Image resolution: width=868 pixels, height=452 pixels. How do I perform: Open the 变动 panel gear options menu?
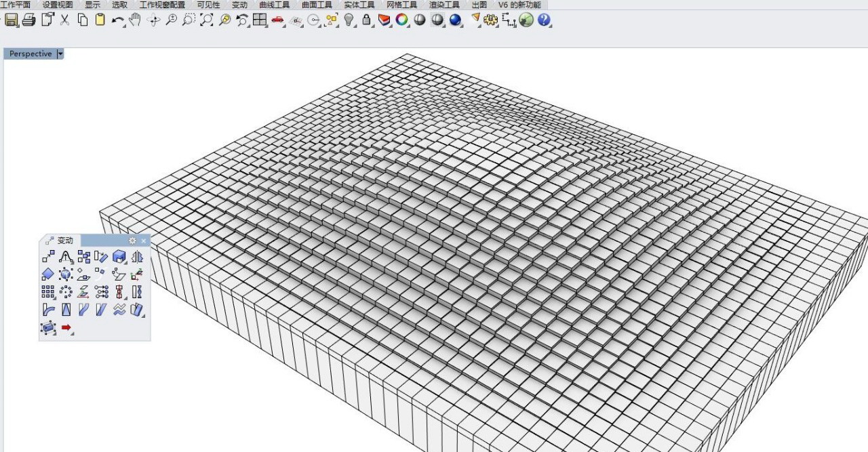click(132, 241)
